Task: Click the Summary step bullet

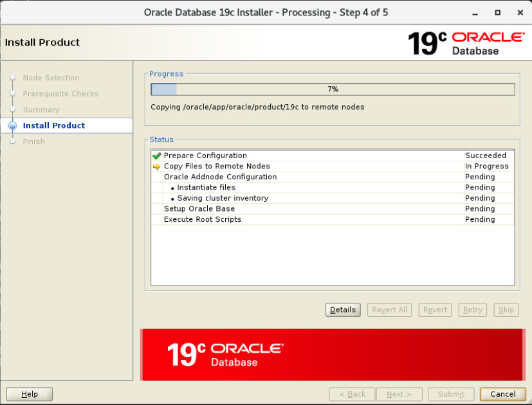Action: click(x=13, y=109)
